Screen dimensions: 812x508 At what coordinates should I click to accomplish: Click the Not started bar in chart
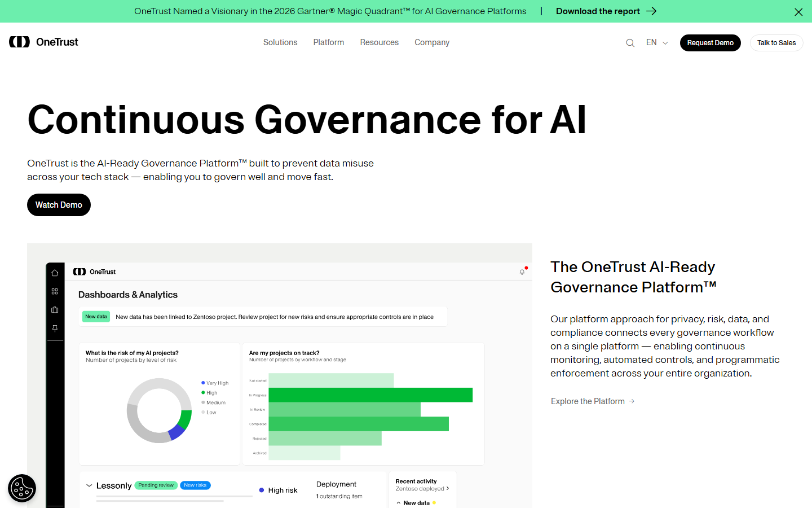tap(331, 380)
